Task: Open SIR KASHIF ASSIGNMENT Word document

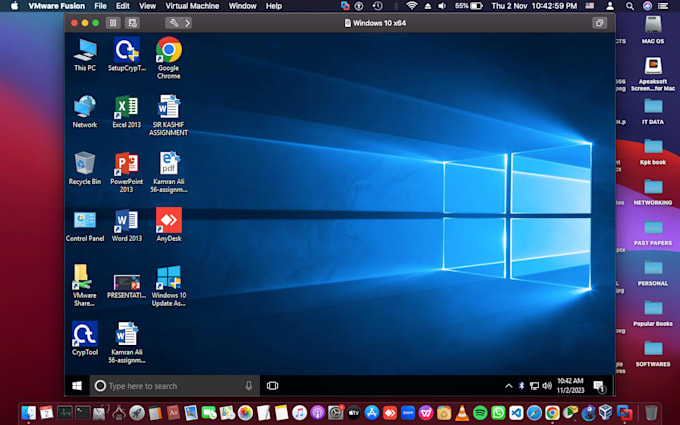Action: coord(169,115)
